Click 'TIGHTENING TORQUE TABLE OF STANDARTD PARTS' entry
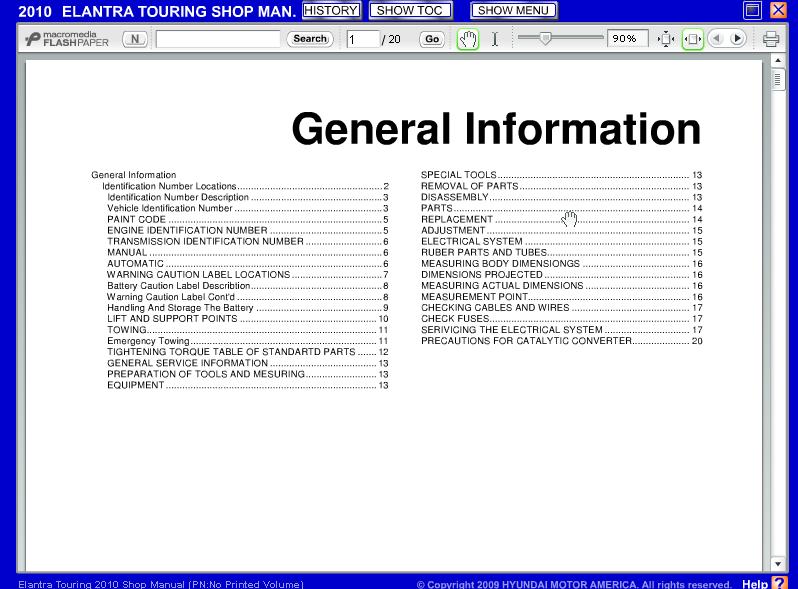This screenshot has width=798, height=589. [247, 352]
